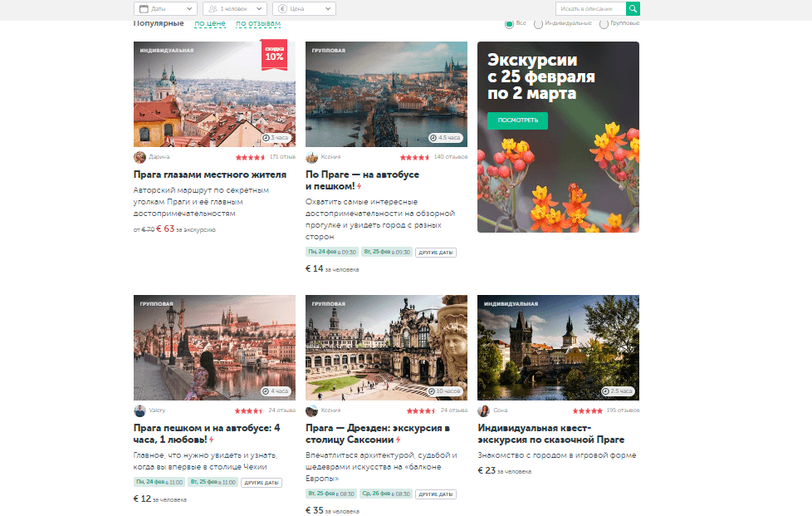Click guide Сона's avatar
This screenshot has height=516, width=812.
click(x=483, y=410)
